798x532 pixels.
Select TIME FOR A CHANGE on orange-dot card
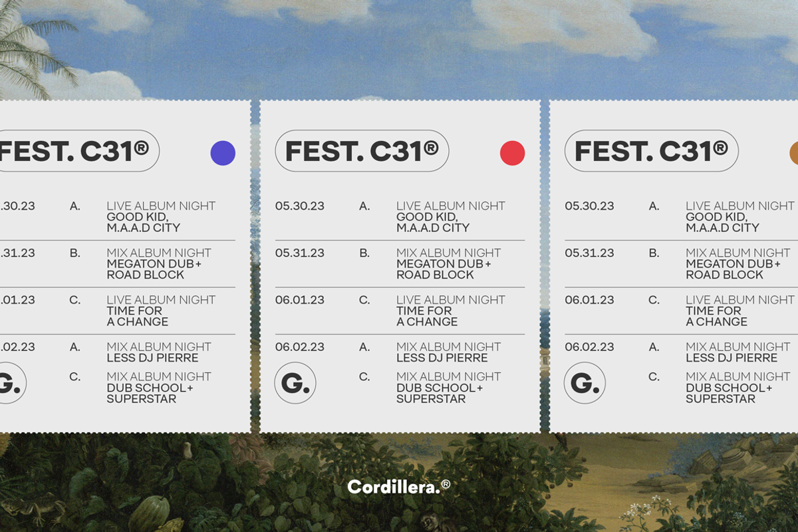coord(716,316)
